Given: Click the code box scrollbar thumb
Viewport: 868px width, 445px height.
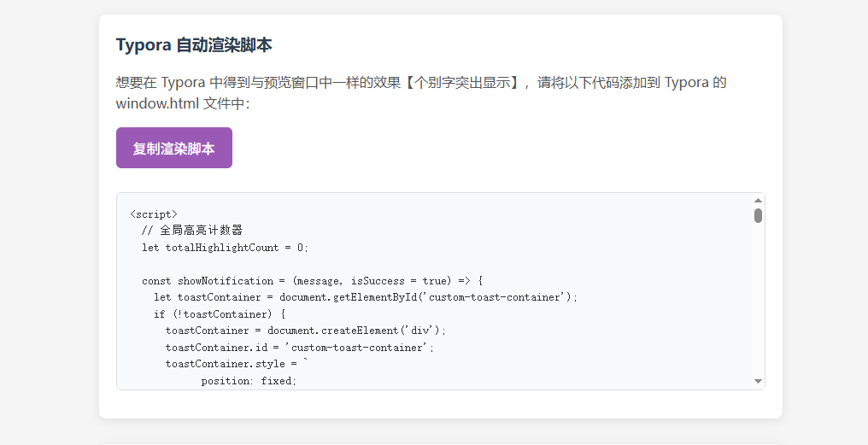Looking at the screenshot, I should point(758,216).
